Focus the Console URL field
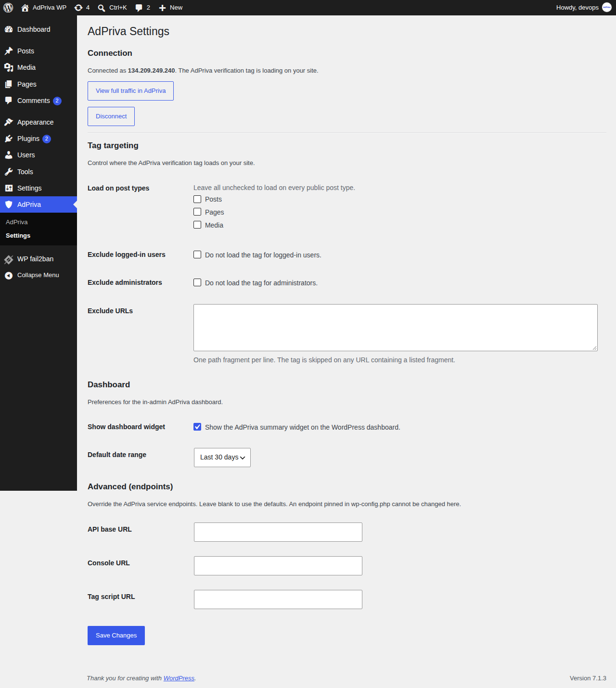Screen dimensions: 616x688 click(278, 566)
